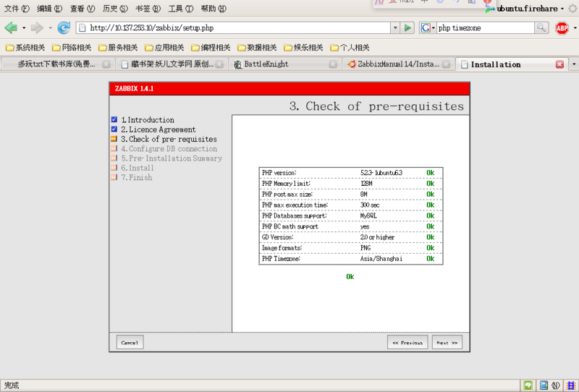Click the ZABBIX 1.4.1 header title

click(134, 88)
